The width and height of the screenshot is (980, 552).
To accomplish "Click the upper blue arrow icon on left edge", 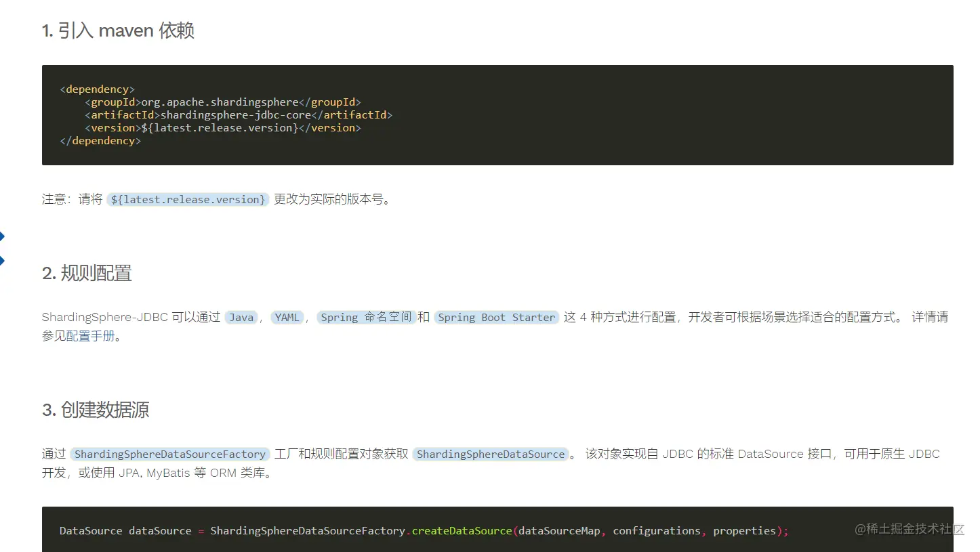I will click(3, 235).
